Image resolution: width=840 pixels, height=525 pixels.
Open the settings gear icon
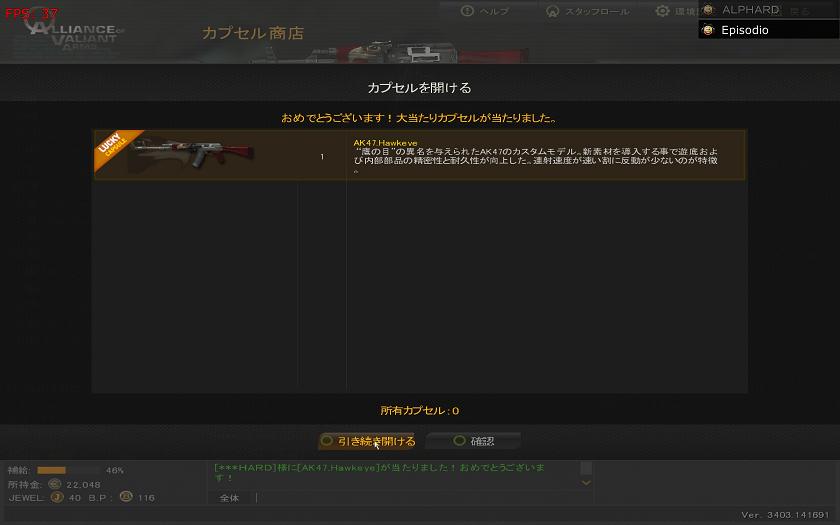tap(663, 11)
